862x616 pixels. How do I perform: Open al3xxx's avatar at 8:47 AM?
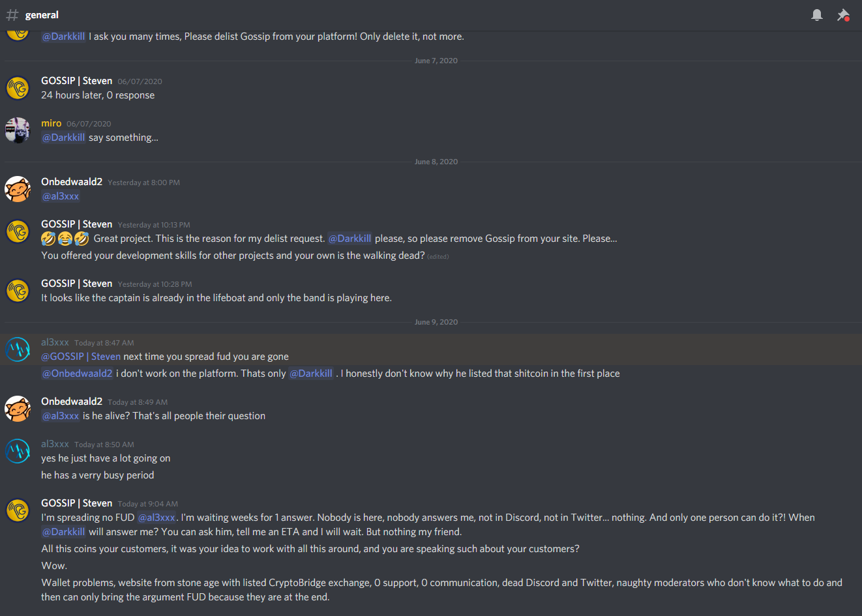pyautogui.click(x=18, y=349)
